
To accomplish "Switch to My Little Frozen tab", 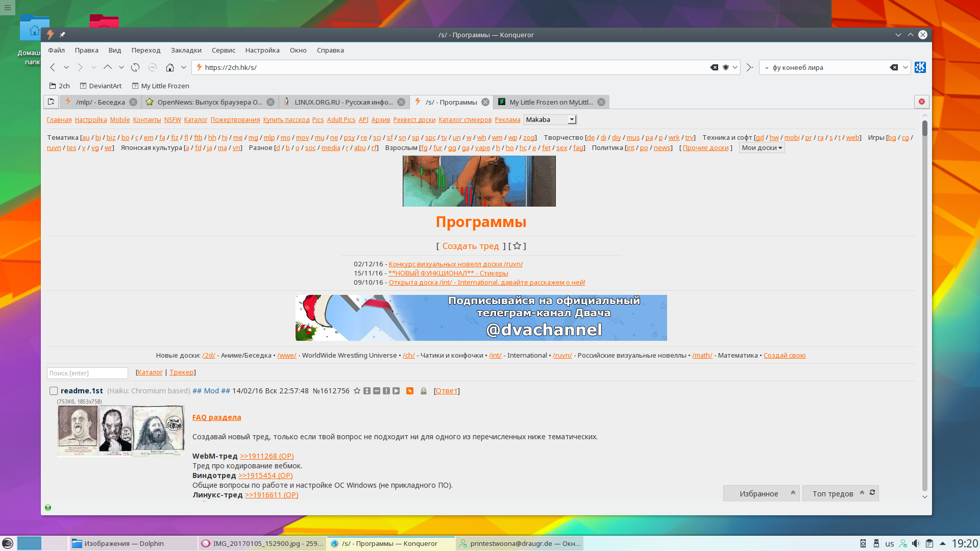I will click(x=551, y=102).
